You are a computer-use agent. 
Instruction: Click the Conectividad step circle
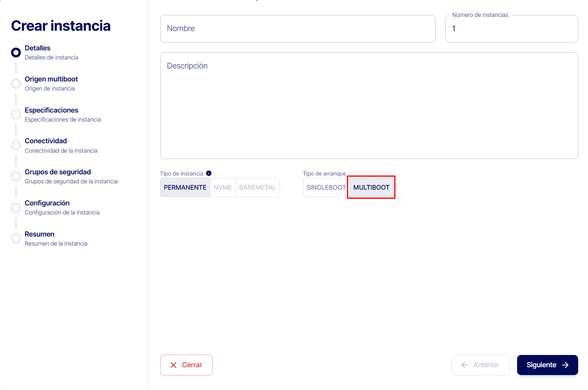[16, 146]
